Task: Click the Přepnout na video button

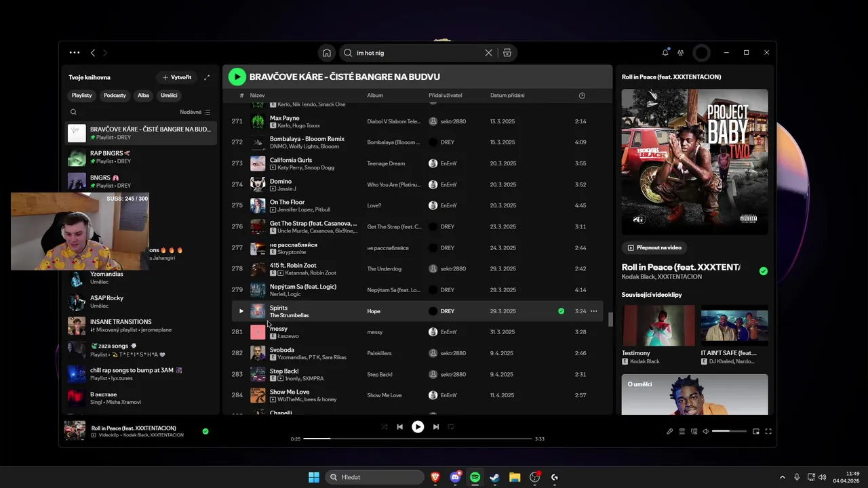Action: 654,247
